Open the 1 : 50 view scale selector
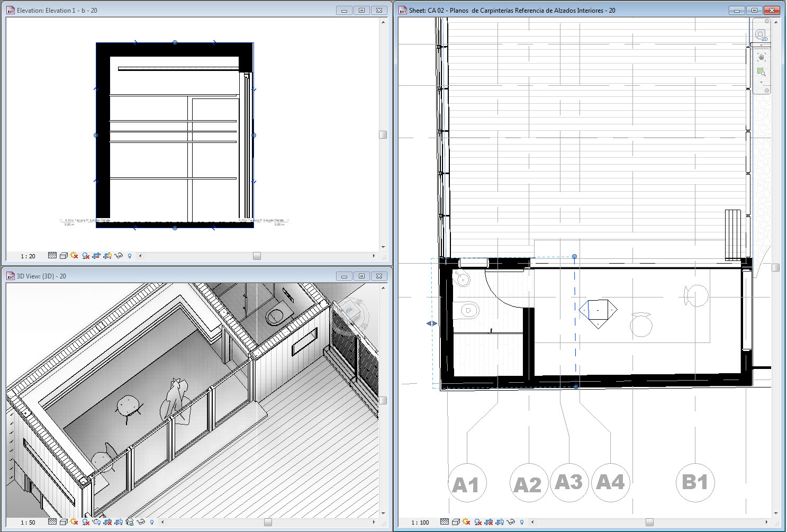Screen dimensions: 787x532 (x=28, y=522)
